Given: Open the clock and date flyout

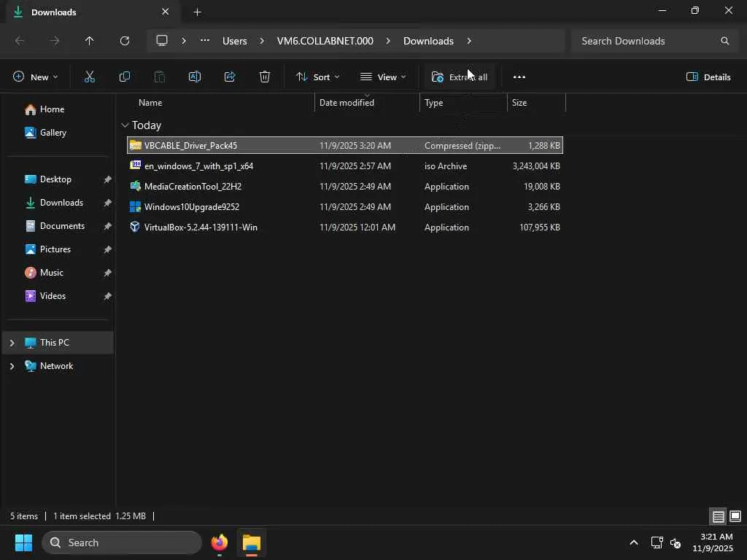Looking at the screenshot, I should 713,542.
